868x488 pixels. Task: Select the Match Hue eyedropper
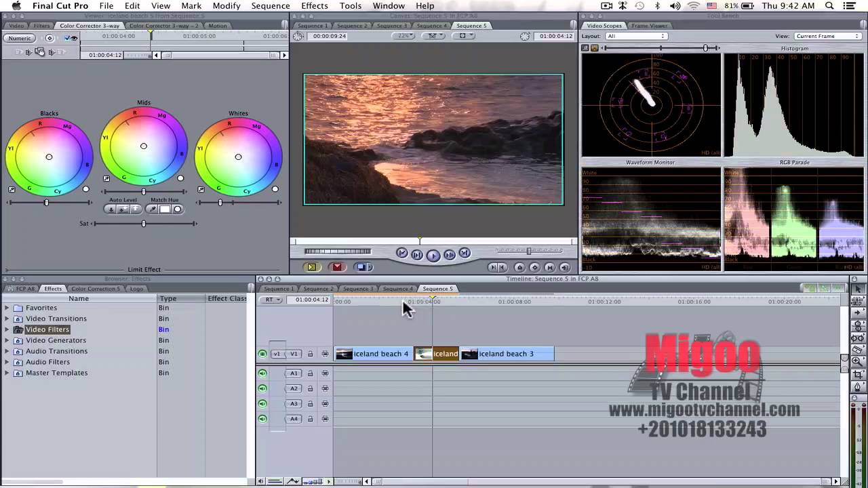153,209
